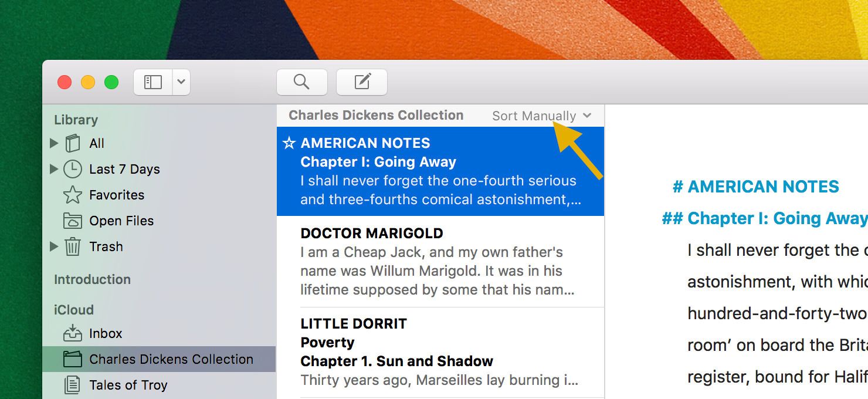Expand the Last 7 Days group
The image size is (868, 399).
54,169
